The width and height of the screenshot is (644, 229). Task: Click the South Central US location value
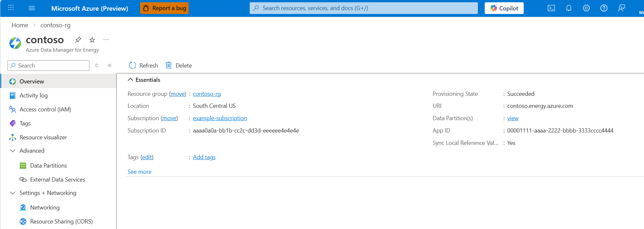(214, 106)
